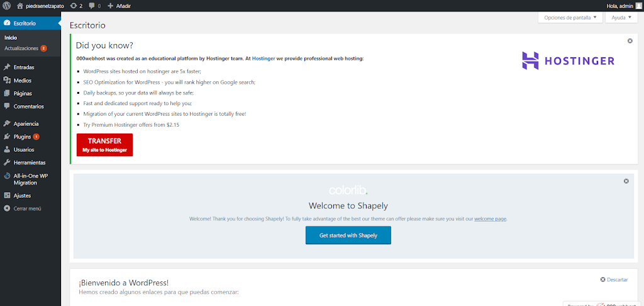Click the red TRANSFER button

coord(104,145)
